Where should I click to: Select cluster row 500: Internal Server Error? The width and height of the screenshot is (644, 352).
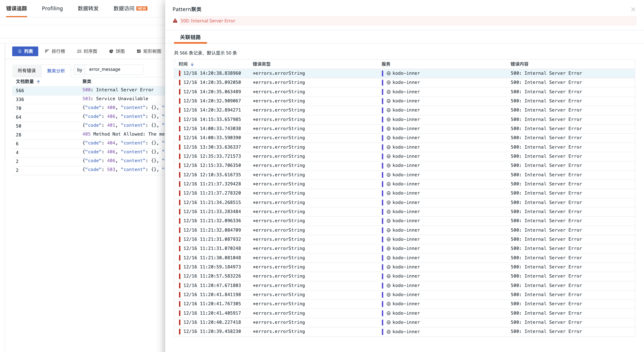click(89, 90)
